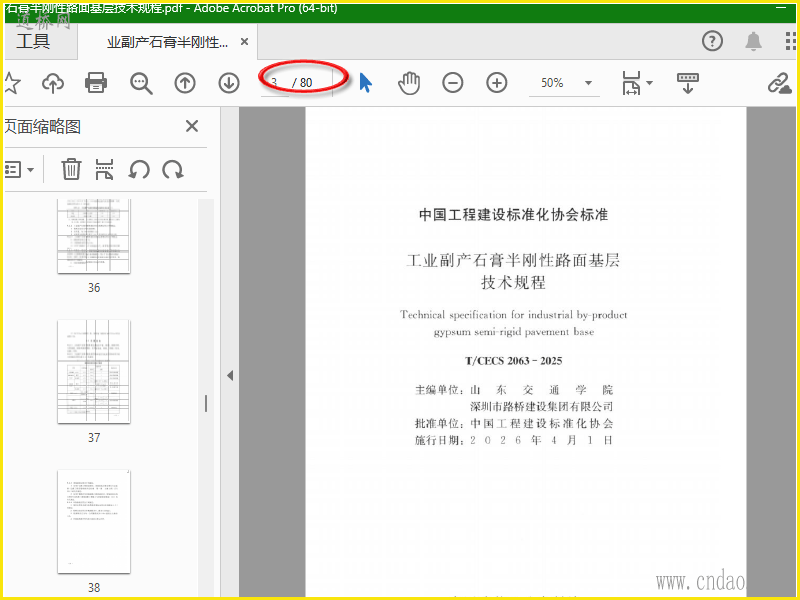This screenshot has width=800, height=600.
Task: Open the notifications bell
Action: (x=753, y=41)
